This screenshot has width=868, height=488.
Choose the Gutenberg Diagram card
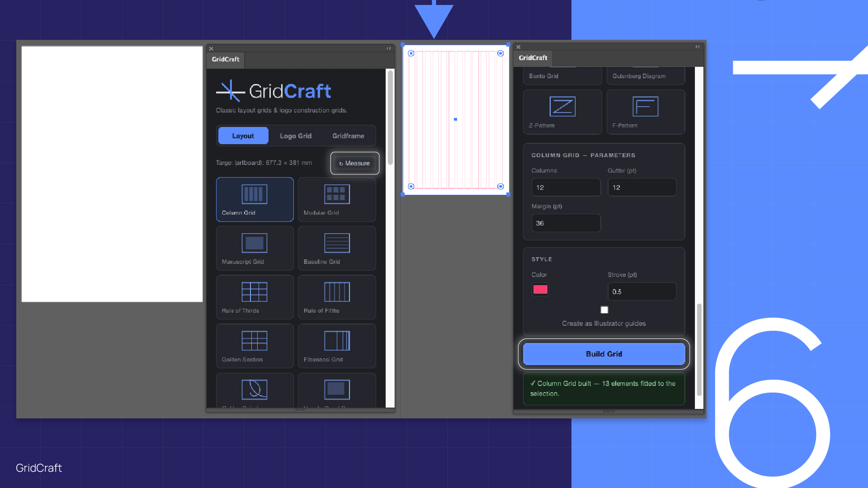646,75
